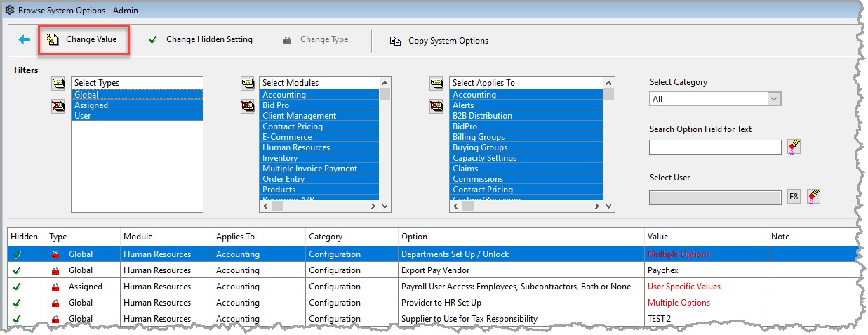Click the Paychex value cell
Viewport: 868px width, 335px height.
click(706, 270)
